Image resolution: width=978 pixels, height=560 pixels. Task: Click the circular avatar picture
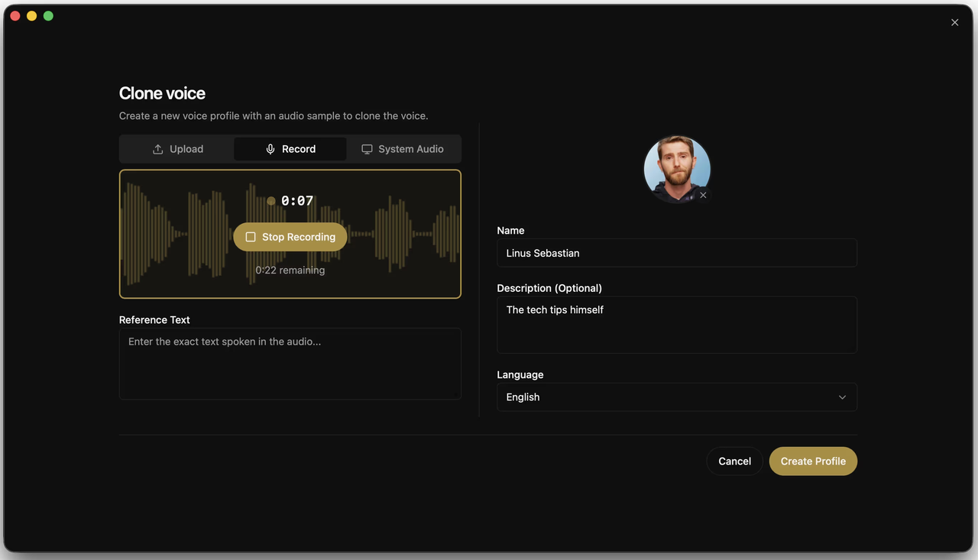point(676,168)
